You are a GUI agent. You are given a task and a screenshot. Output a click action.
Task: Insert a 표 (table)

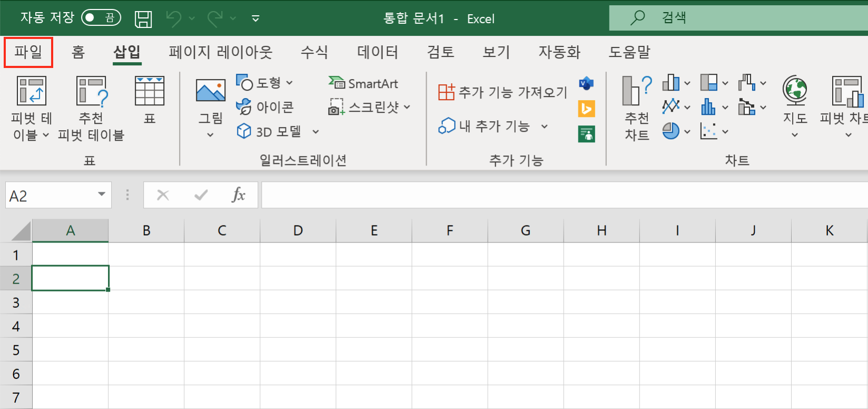(150, 100)
